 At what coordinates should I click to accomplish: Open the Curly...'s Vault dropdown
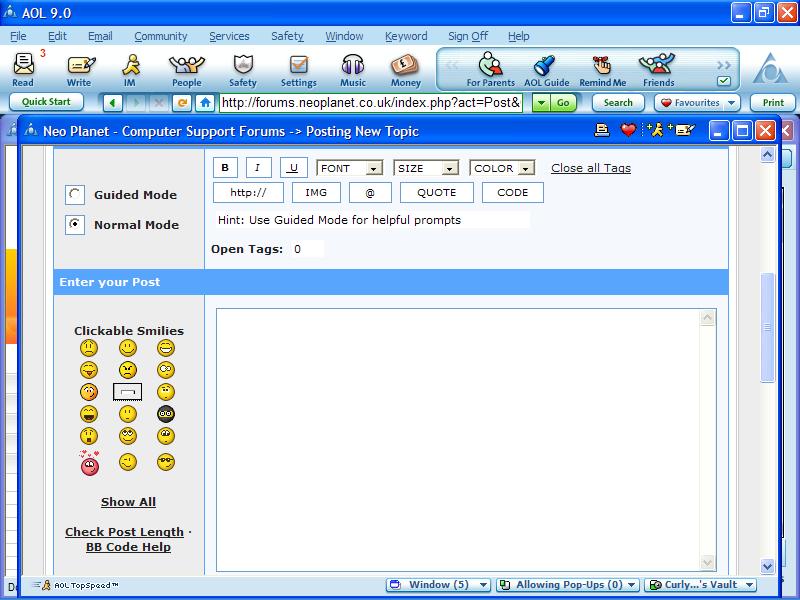[x=701, y=585]
